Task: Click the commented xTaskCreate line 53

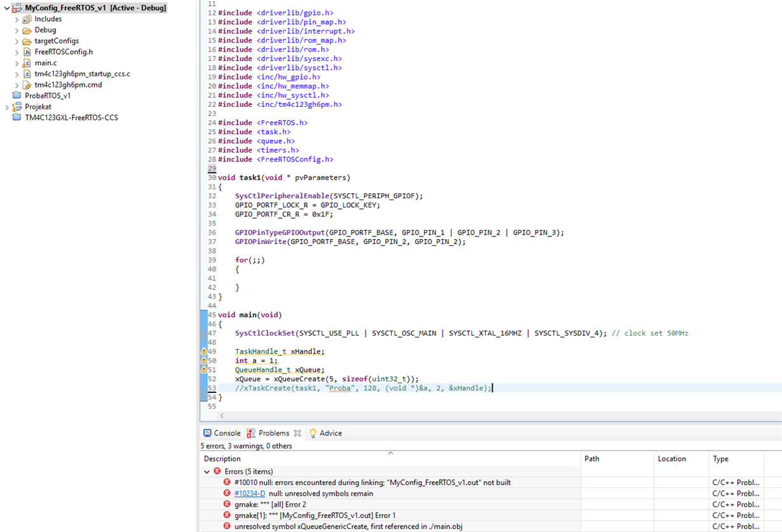Action: (x=363, y=388)
